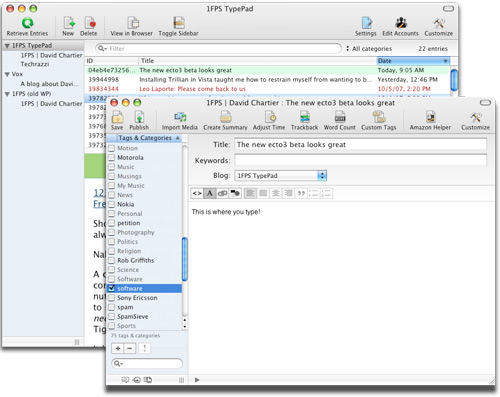This screenshot has height=397, width=500.
Task: Open Custom Tags tool
Action: tap(379, 121)
